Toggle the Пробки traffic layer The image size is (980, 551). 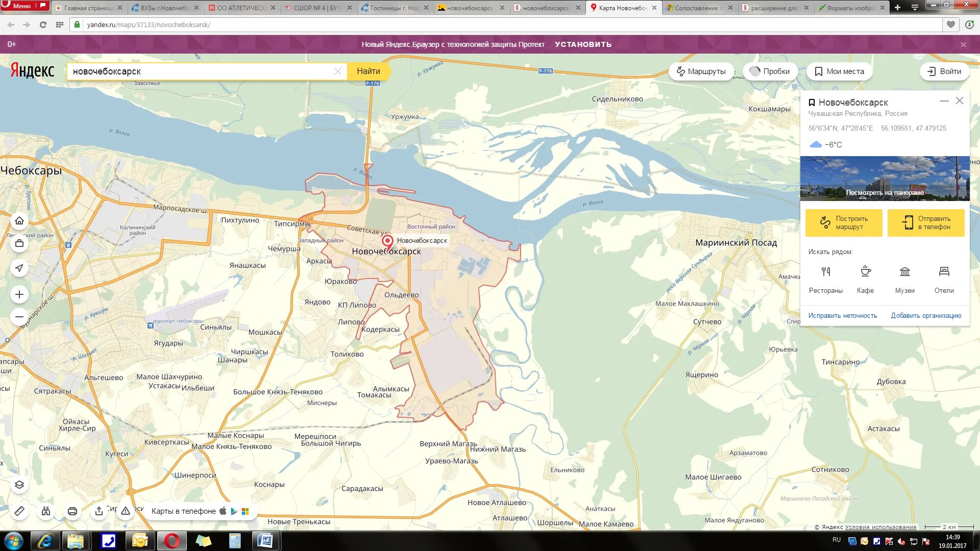click(770, 71)
